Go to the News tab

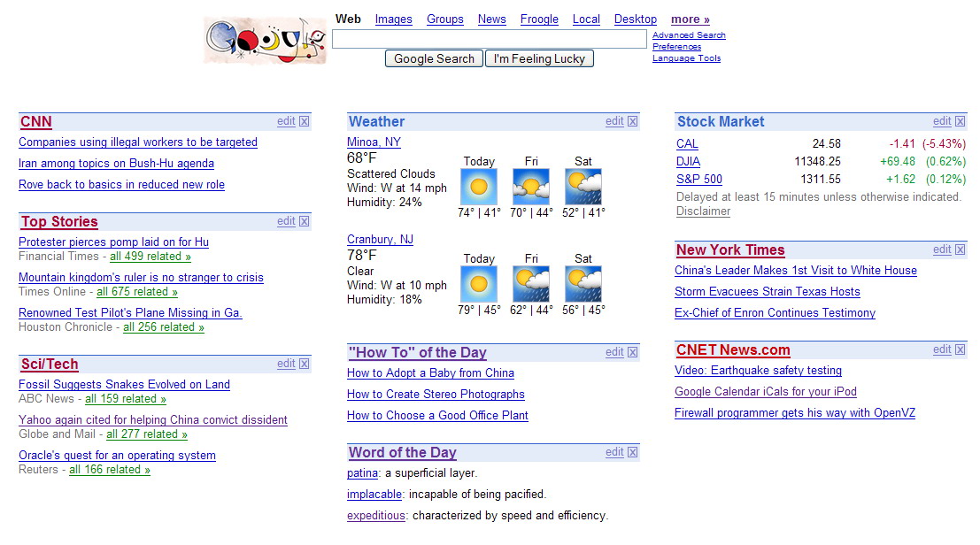tap(492, 19)
